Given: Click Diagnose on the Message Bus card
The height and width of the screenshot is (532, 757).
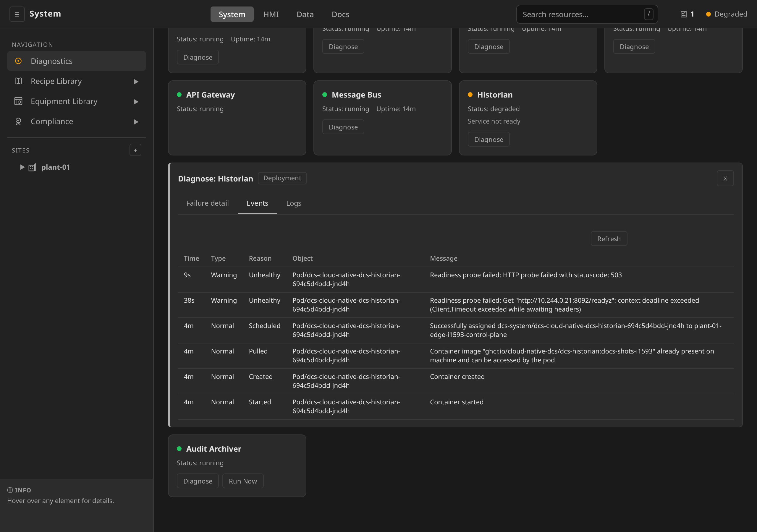Looking at the screenshot, I should point(343,127).
